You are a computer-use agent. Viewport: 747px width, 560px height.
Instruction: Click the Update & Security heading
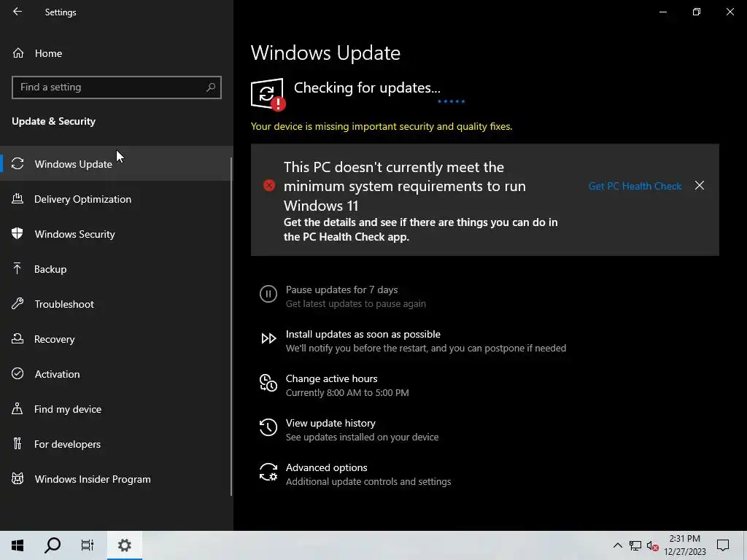click(53, 121)
